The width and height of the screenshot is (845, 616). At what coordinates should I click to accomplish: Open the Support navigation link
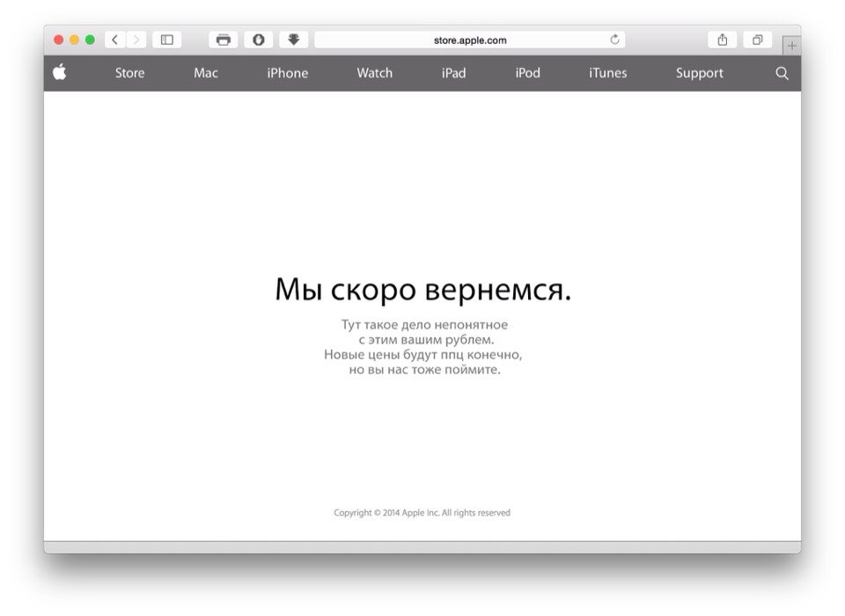[x=700, y=73]
